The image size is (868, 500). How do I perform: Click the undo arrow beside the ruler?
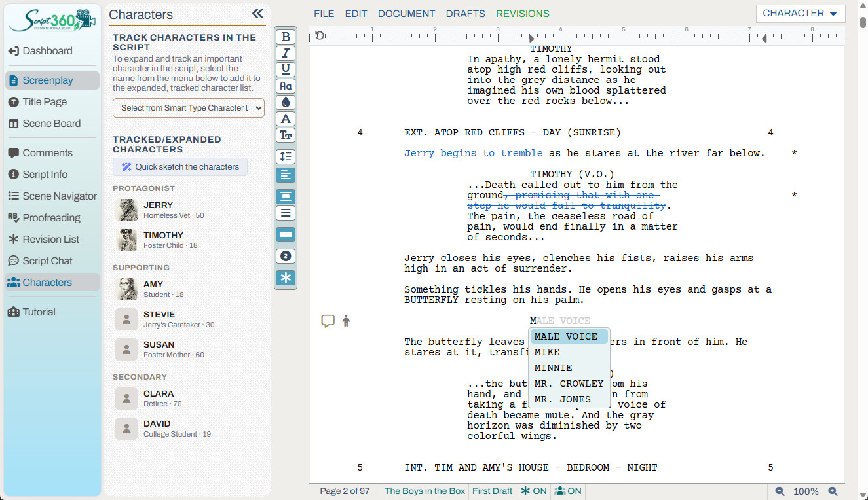point(320,35)
